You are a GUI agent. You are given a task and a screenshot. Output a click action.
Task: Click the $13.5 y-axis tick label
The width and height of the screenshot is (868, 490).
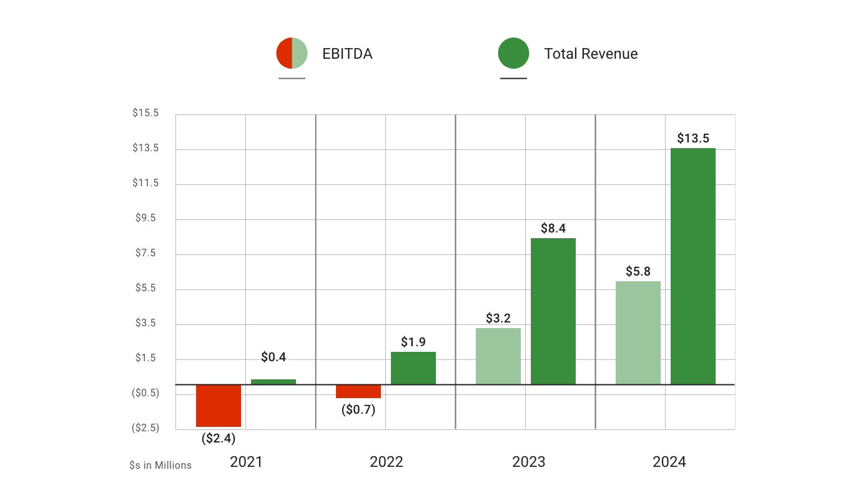point(145,148)
